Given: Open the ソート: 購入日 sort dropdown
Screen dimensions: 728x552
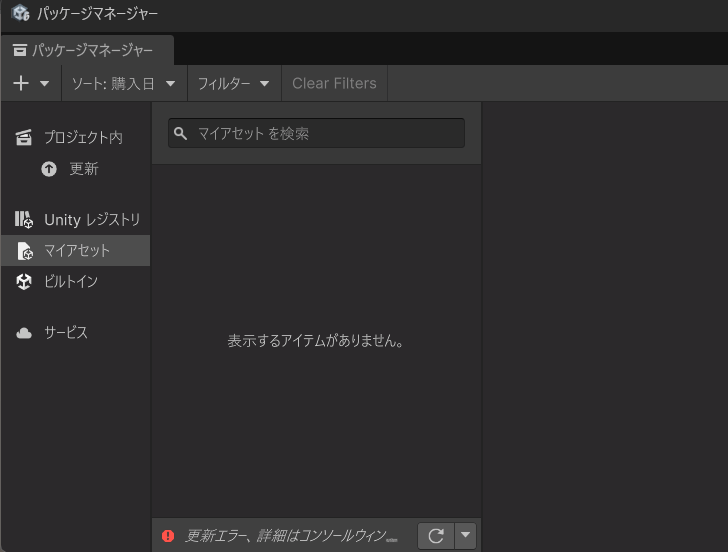Looking at the screenshot, I should [x=124, y=84].
